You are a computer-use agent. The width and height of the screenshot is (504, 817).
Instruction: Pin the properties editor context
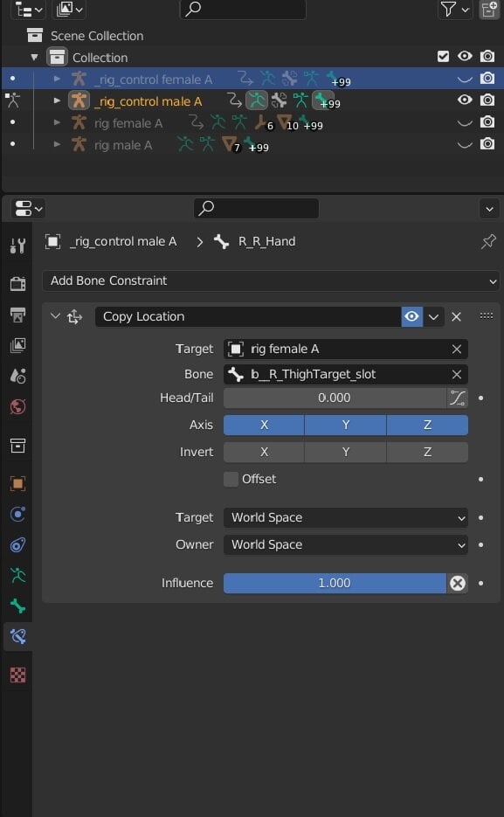(x=488, y=241)
